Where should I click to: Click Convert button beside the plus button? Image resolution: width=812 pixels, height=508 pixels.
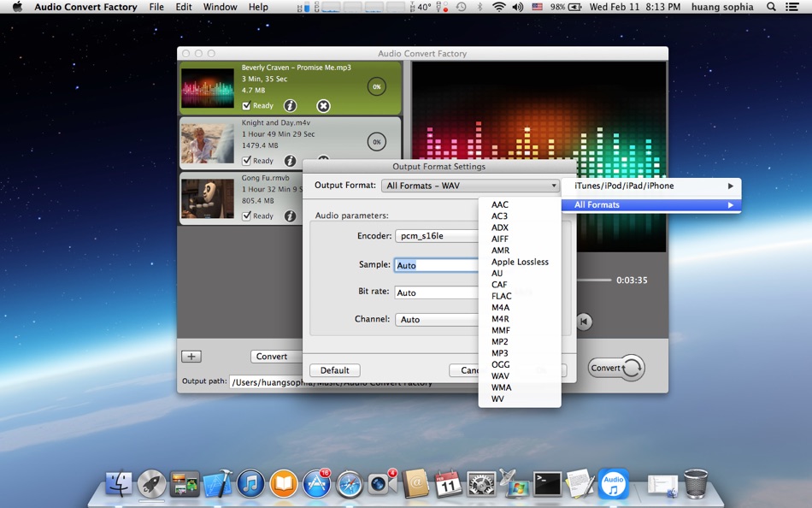point(277,356)
